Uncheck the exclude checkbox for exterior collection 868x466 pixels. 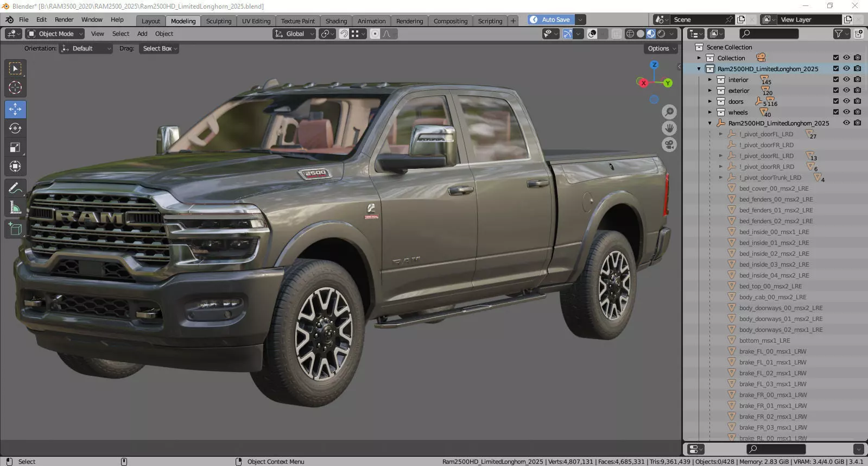coord(836,90)
